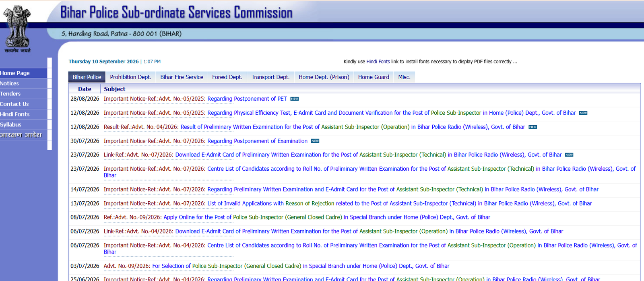Click date cell 08/07/2026
Screen dimensions: 644x281
85,217
